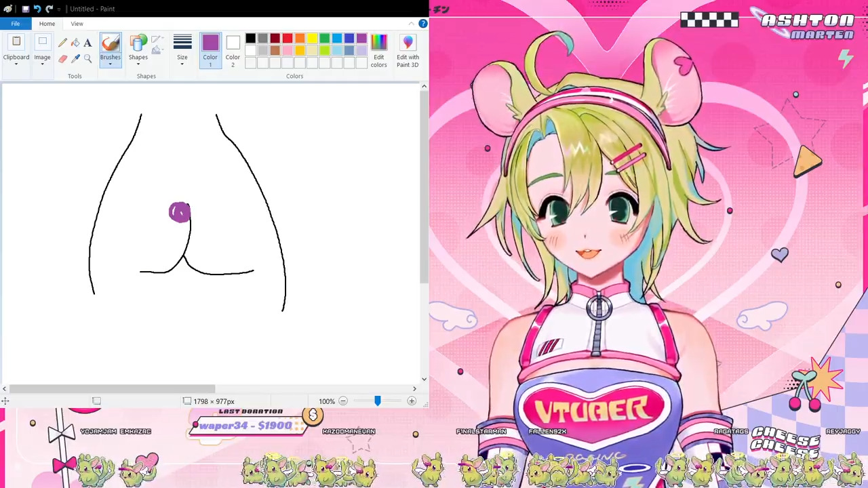Select the Color picker eyedropper tool
868x488 pixels.
(x=75, y=59)
